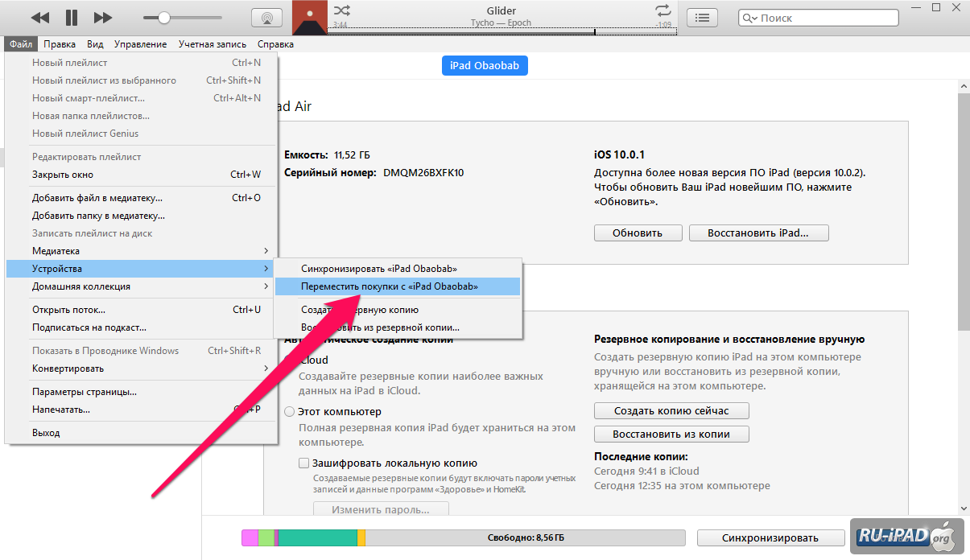Choose Параметры страницы… entry
Screen dimensions: 970x560
point(142,392)
